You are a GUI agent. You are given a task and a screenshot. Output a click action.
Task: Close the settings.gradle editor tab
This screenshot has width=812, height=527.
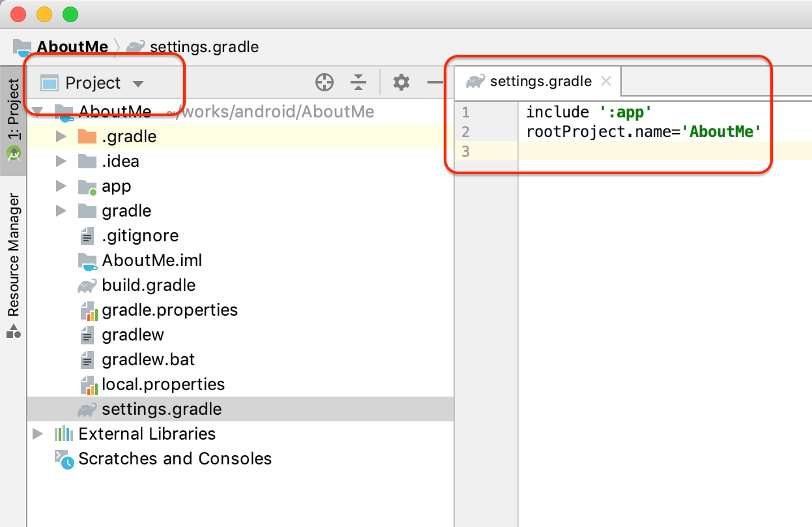[x=605, y=81]
